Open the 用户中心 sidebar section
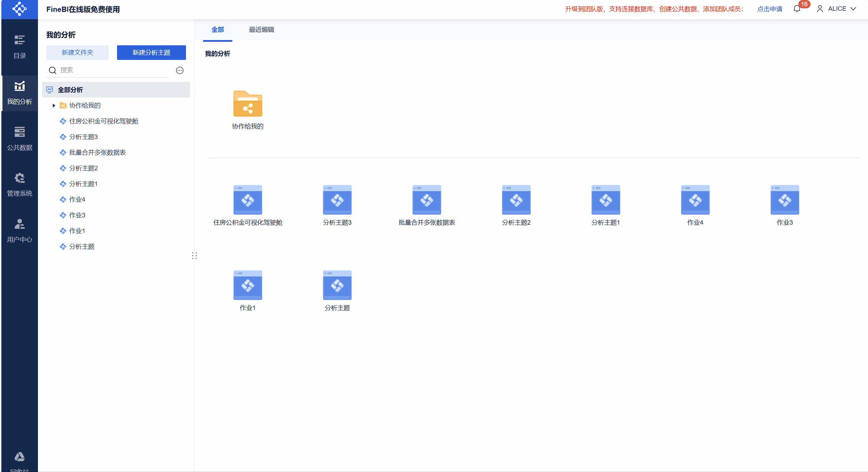Image resolution: width=868 pixels, height=472 pixels. point(20,231)
